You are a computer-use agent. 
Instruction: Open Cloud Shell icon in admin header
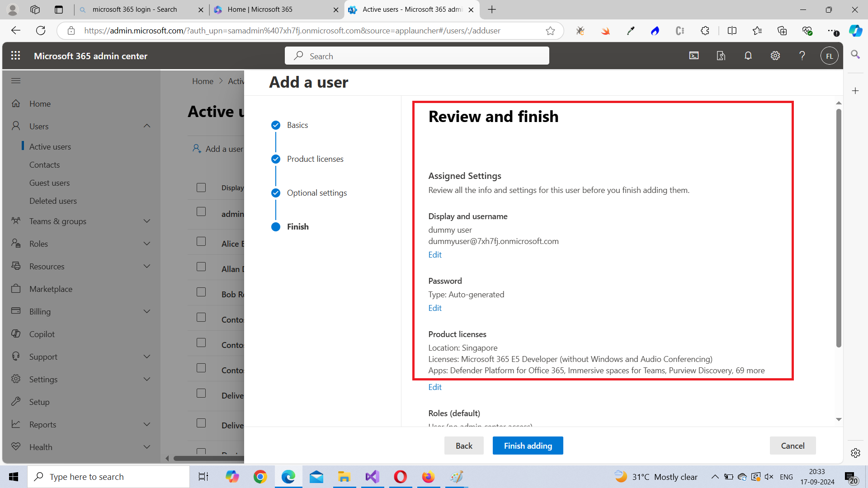pyautogui.click(x=694, y=56)
